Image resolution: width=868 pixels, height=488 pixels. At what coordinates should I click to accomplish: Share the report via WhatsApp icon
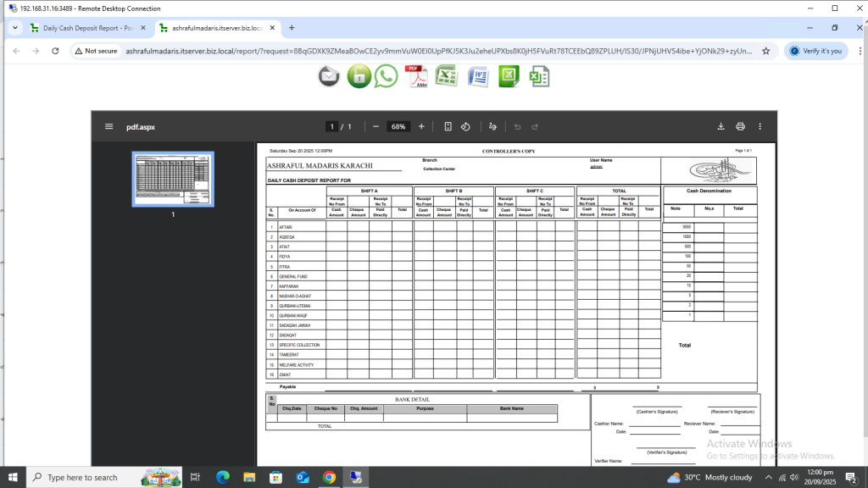(x=386, y=76)
